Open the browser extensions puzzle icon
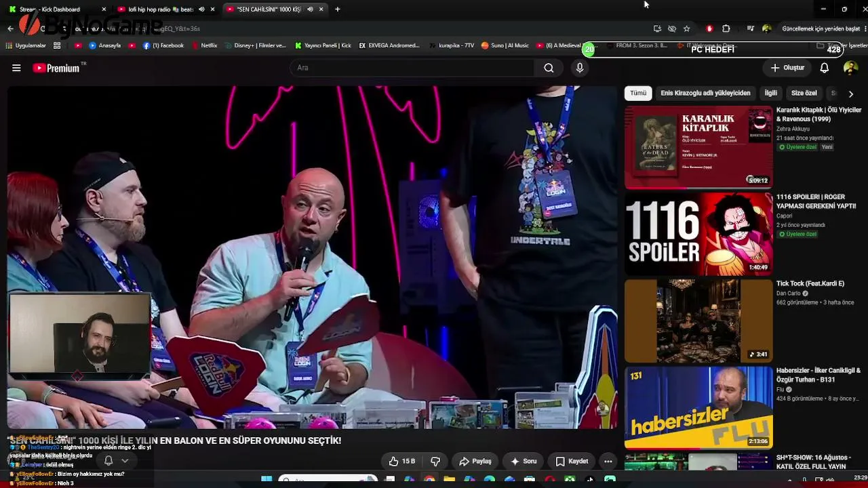 (x=726, y=28)
